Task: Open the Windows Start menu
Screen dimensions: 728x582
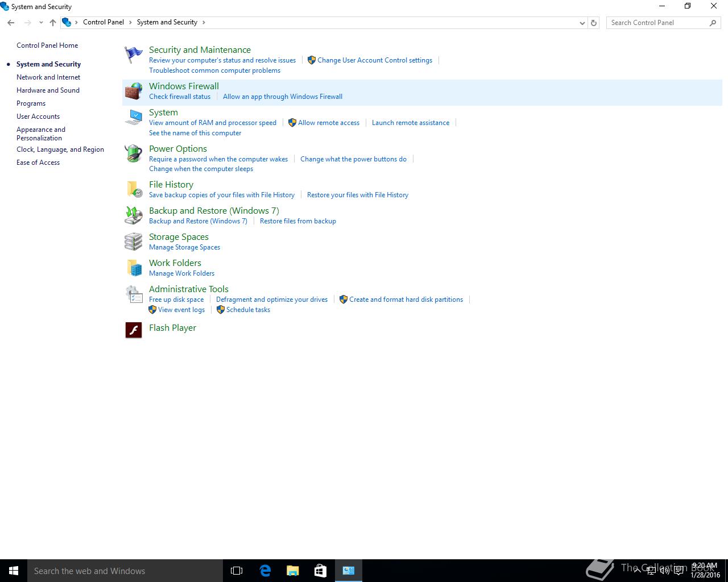Action: (14, 571)
